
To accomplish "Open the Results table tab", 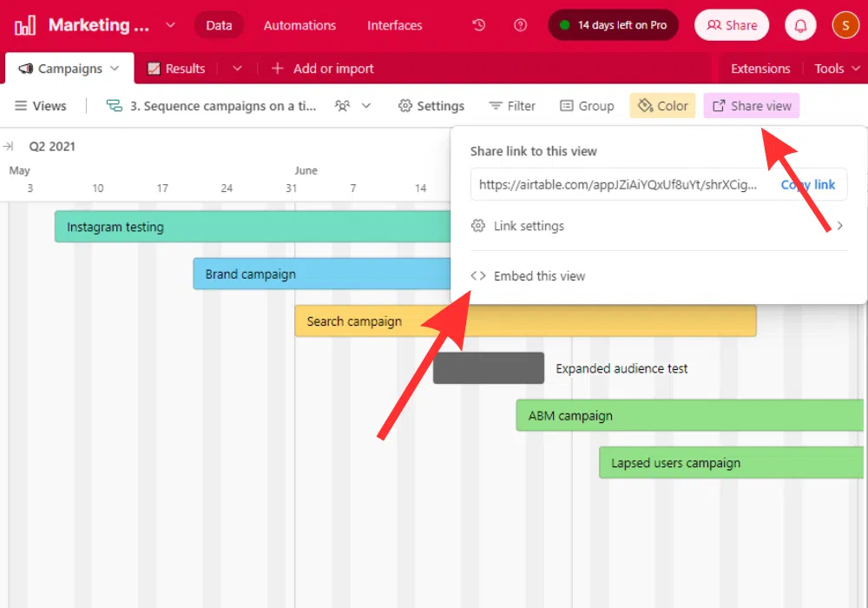I will (x=176, y=69).
